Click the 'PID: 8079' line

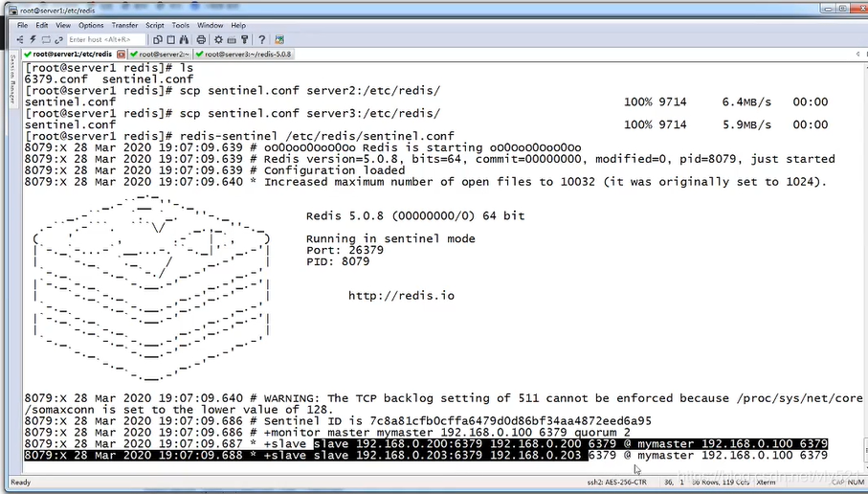pos(338,261)
